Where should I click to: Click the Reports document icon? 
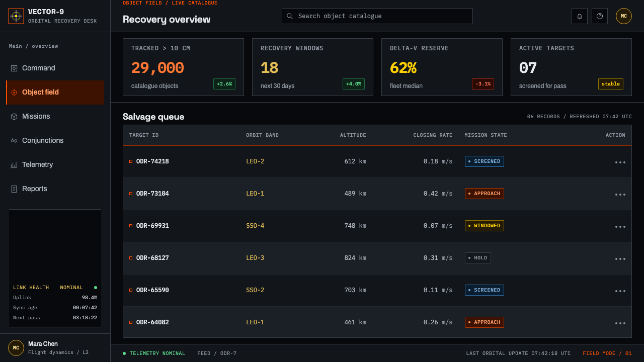[14, 189]
